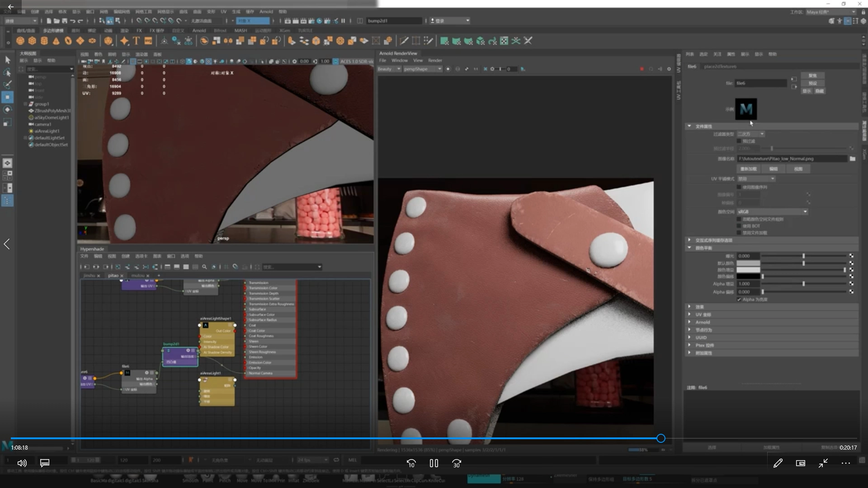Click the polygon cone shelf icon

tap(56, 41)
